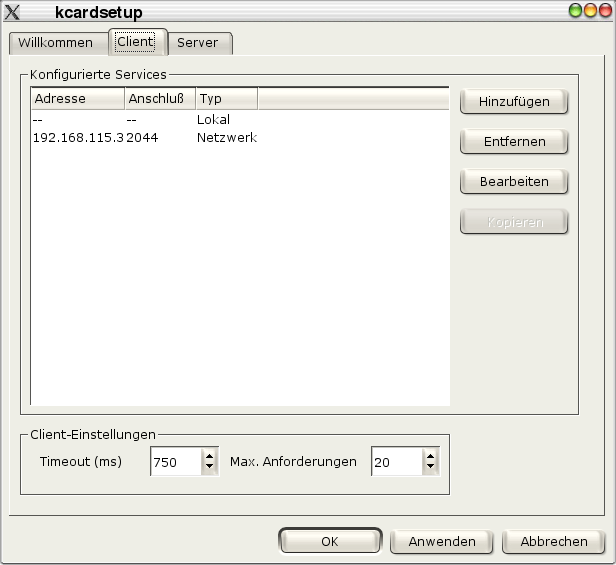Sort by the Typ column header
This screenshot has height=565, width=616.
[x=227, y=99]
